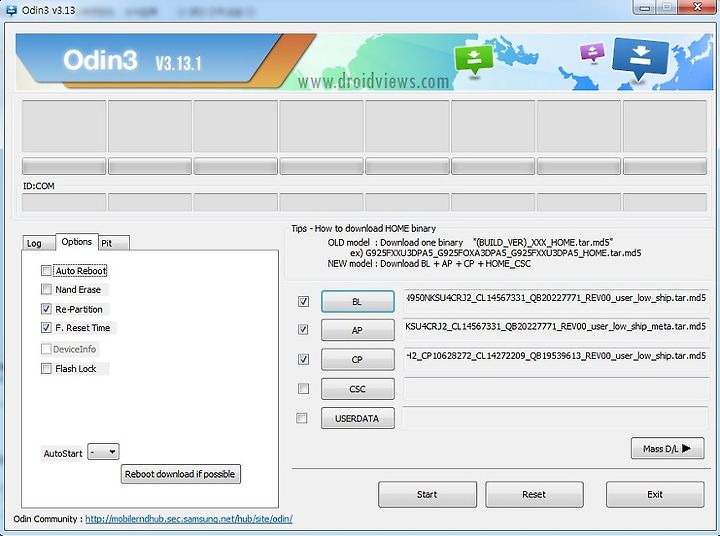Click the Mass D/L button
This screenshot has height=536, width=720.
pos(668,448)
